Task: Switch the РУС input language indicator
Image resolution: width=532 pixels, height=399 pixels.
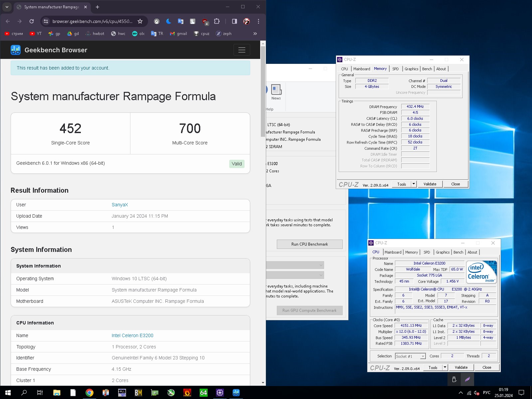Action: tap(486, 393)
